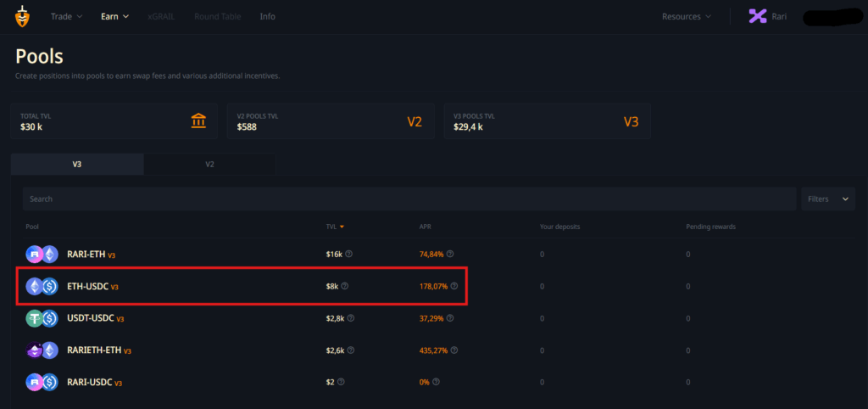868x409 pixels.
Task: Open the Filters dropdown
Action: (x=827, y=199)
